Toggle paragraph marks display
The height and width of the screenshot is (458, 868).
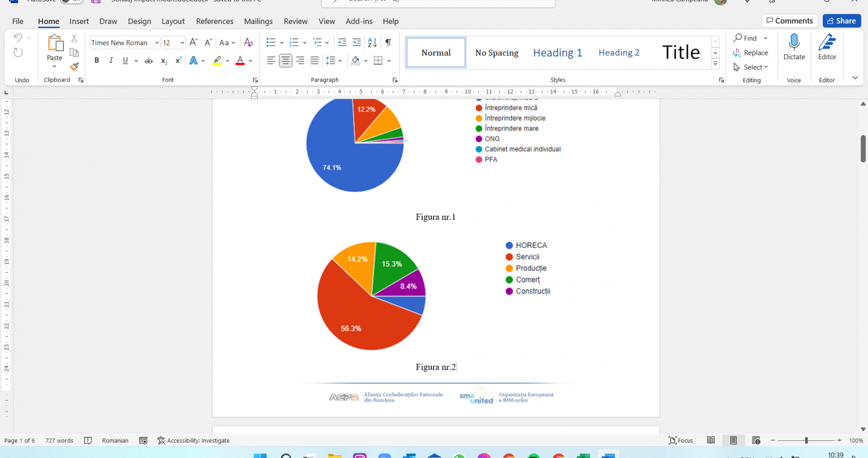coord(388,43)
